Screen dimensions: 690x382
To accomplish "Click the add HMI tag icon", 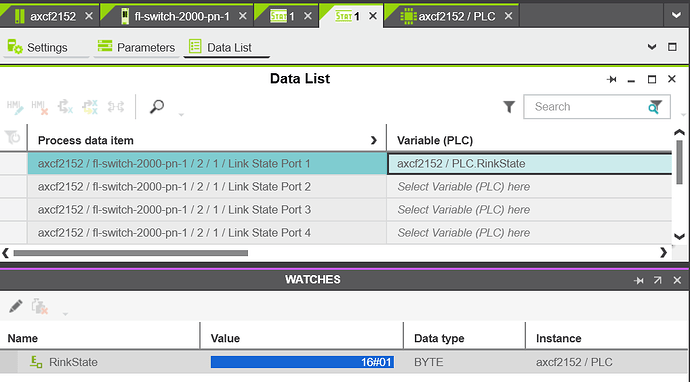I will click(15, 107).
